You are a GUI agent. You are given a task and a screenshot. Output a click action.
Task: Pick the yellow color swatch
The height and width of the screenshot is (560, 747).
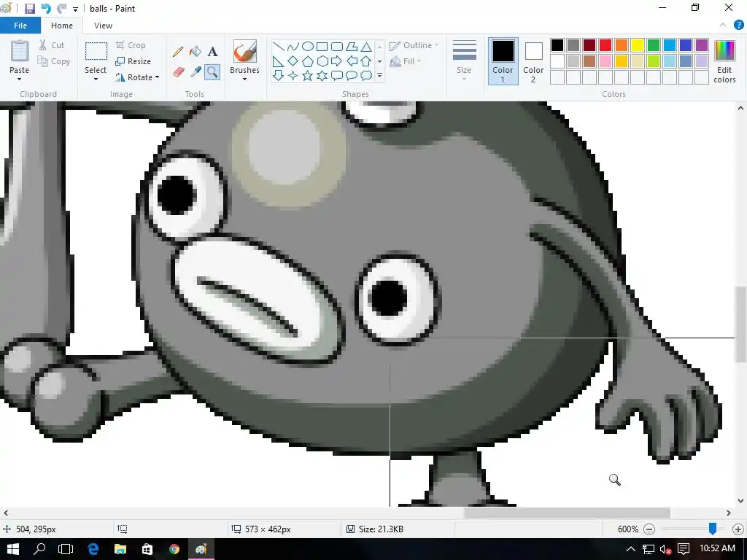coord(638,45)
